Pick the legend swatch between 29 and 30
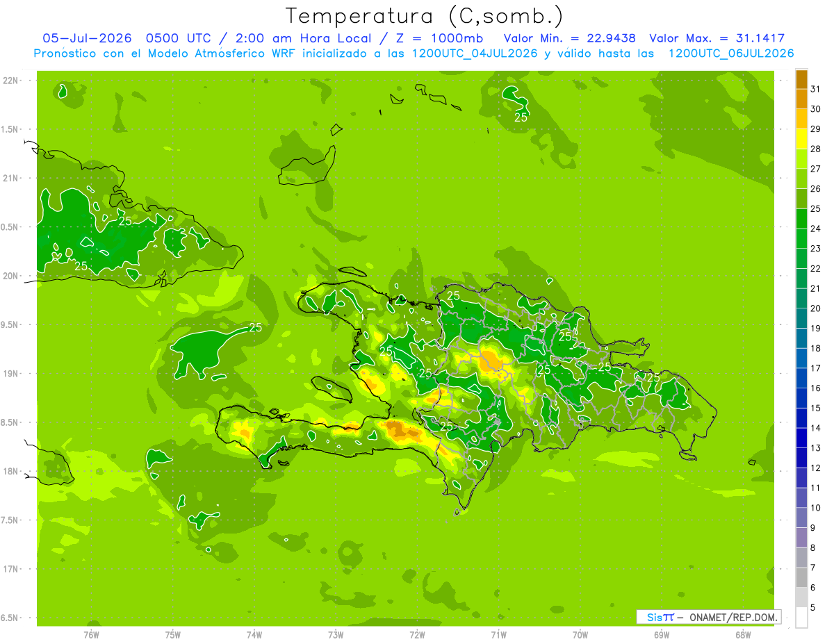 (801, 119)
